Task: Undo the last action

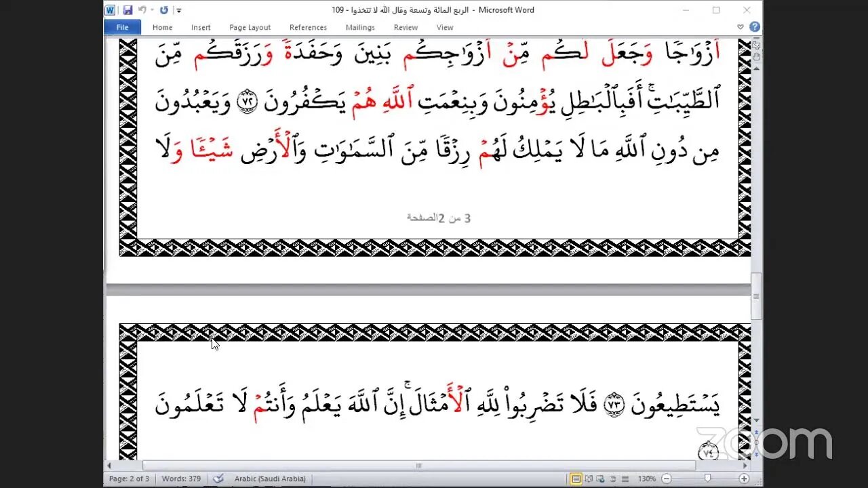Action: [142, 10]
